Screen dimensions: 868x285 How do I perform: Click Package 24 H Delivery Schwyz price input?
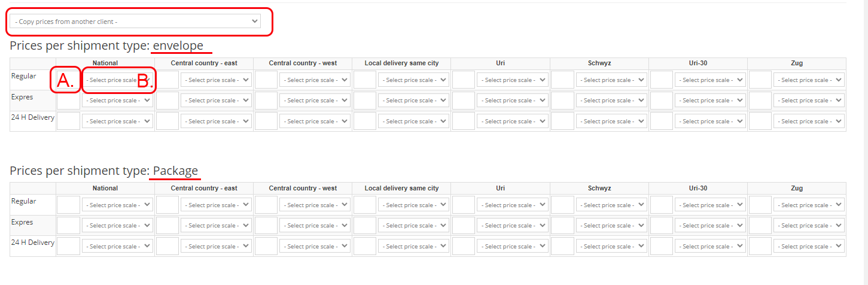pos(562,246)
